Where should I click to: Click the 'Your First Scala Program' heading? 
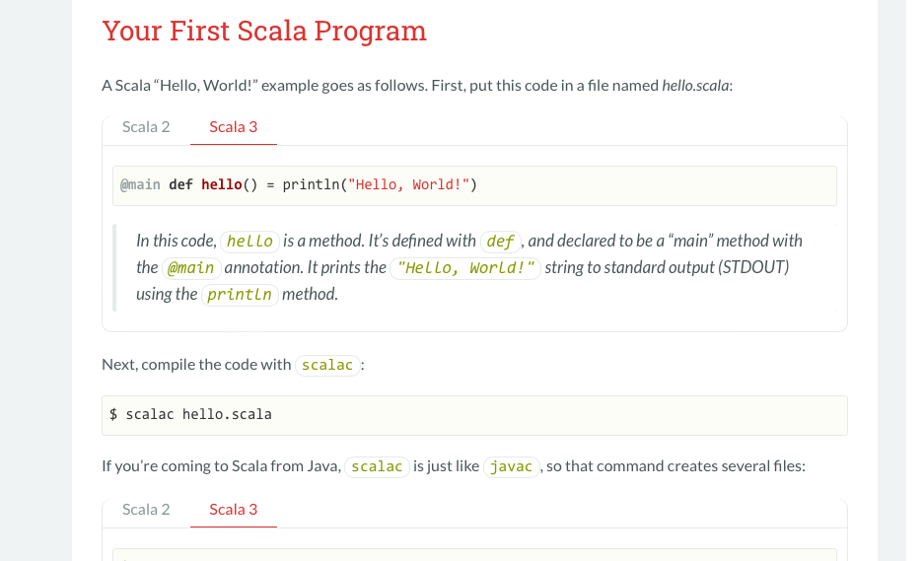[x=264, y=31]
